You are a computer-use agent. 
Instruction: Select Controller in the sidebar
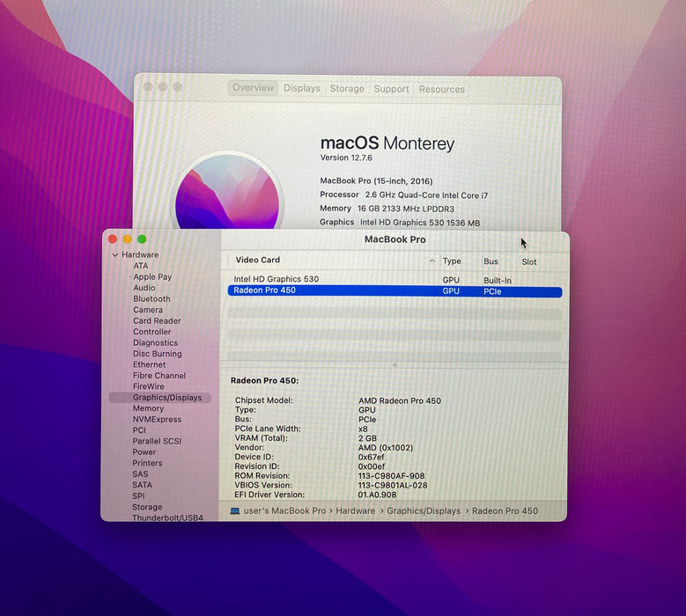click(152, 332)
